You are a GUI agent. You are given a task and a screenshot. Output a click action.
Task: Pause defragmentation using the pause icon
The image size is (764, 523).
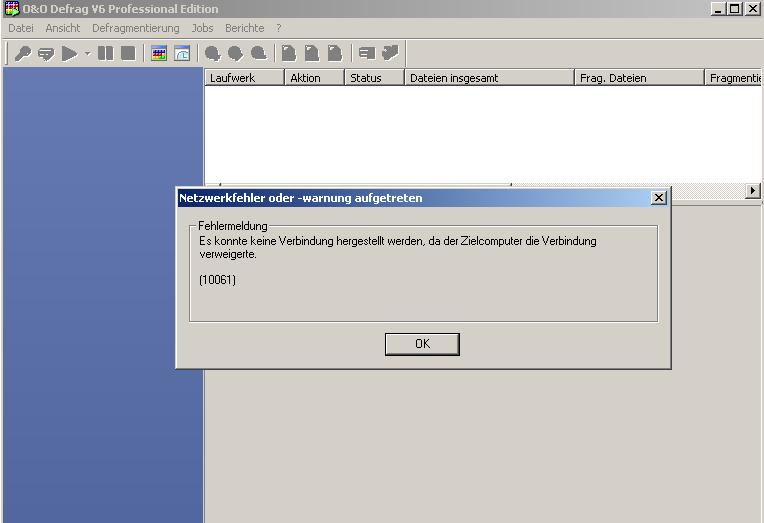coord(105,53)
